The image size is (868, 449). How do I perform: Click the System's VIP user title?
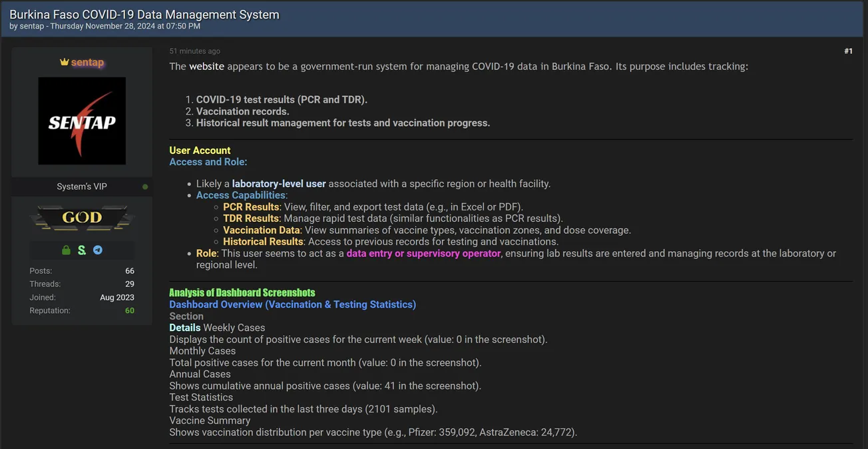[82, 187]
